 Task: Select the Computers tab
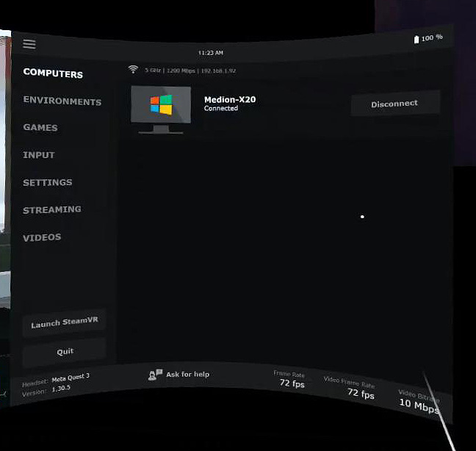point(53,73)
